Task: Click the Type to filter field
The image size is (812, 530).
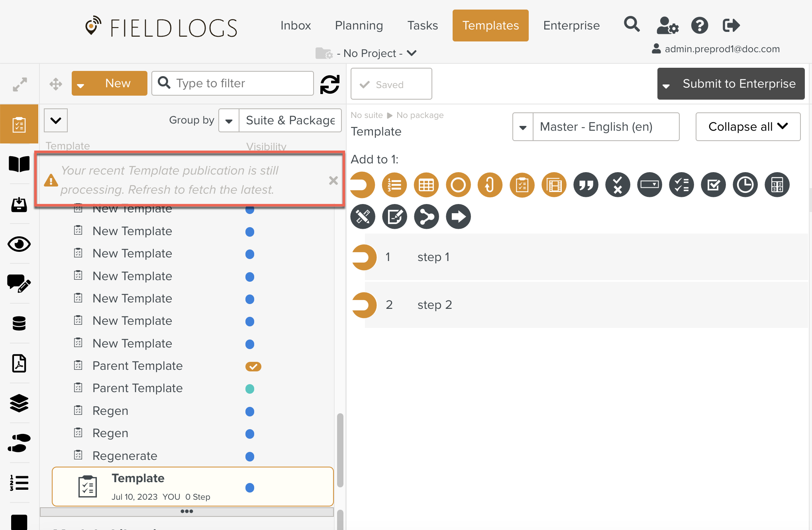Action: [x=239, y=83]
